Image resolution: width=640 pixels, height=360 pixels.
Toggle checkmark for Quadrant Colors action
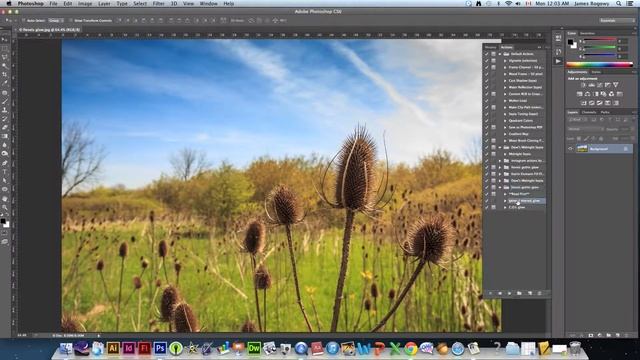[487, 120]
